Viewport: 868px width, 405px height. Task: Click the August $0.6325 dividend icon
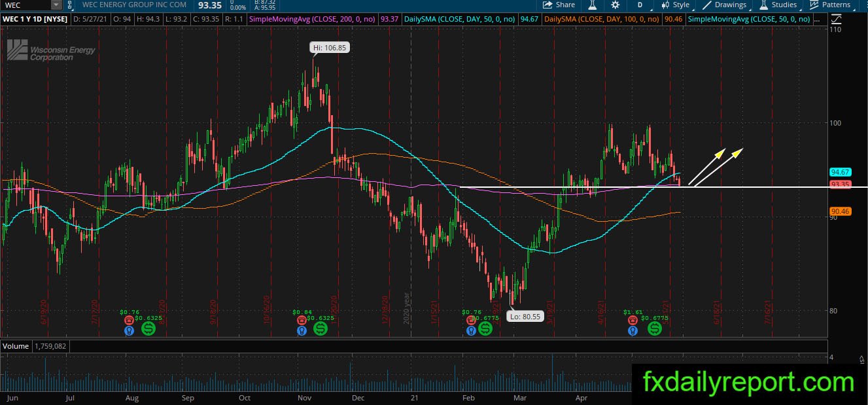point(148,328)
